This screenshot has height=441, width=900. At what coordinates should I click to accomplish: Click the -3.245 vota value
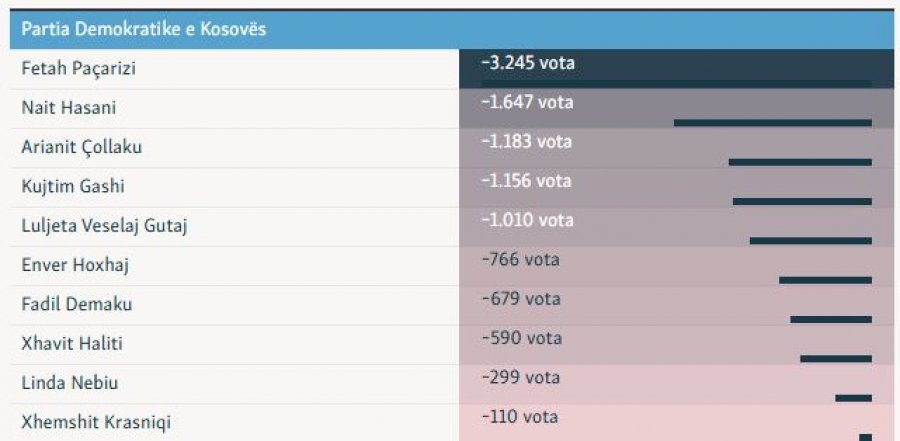528,63
